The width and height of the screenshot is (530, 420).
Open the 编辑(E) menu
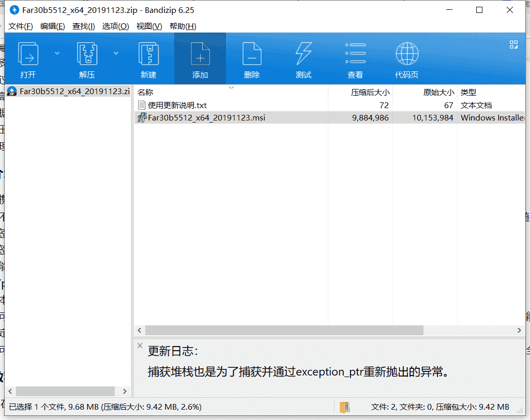(52, 26)
